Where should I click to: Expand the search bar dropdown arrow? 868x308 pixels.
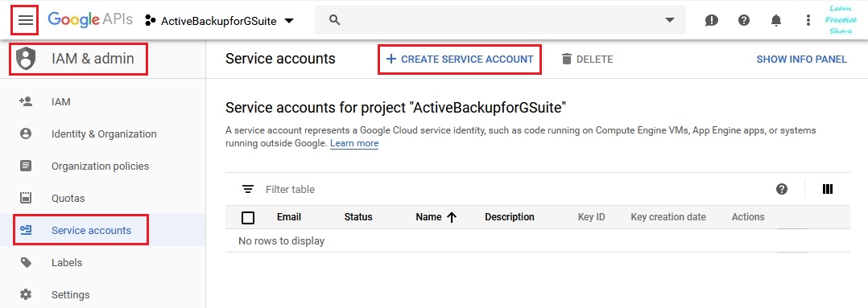coord(670,20)
